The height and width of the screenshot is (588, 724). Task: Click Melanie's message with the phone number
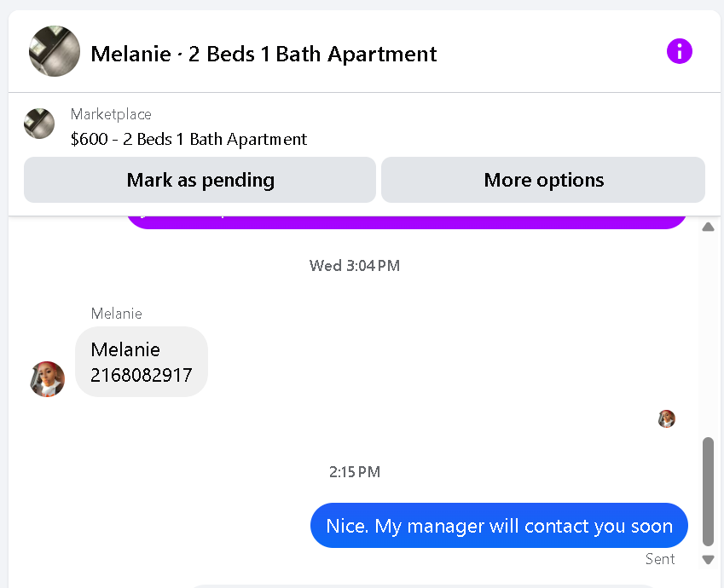[x=142, y=362]
